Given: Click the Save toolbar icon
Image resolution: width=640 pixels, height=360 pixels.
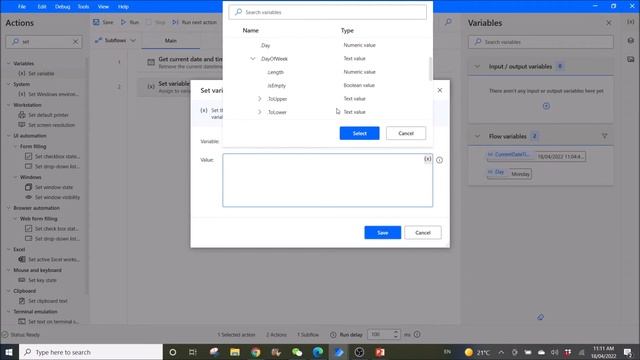Looking at the screenshot, I should click(96, 22).
